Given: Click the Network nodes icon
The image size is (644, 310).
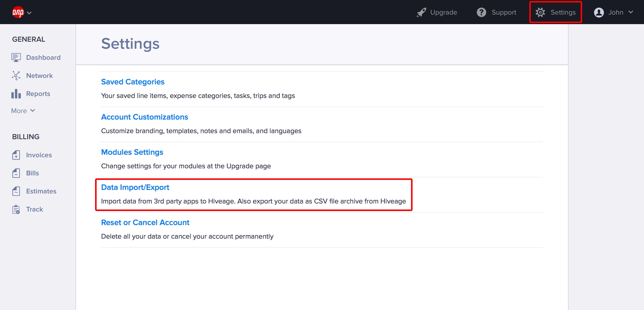Looking at the screenshot, I should click(x=16, y=75).
